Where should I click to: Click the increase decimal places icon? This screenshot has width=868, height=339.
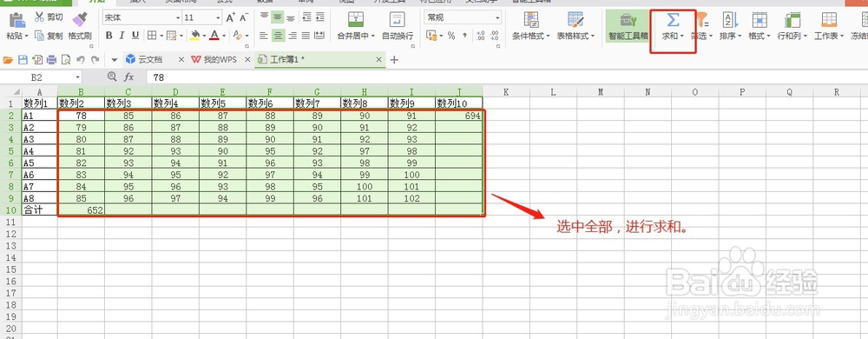click(481, 36)
